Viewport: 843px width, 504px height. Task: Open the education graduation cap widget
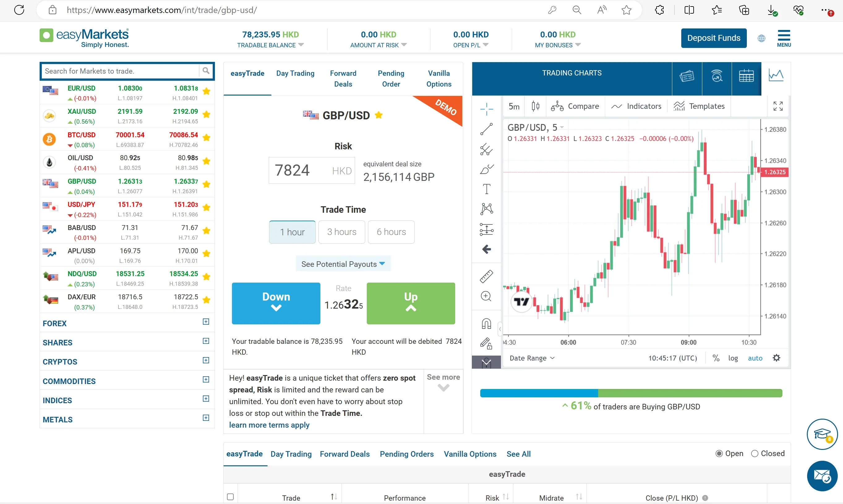822,434
